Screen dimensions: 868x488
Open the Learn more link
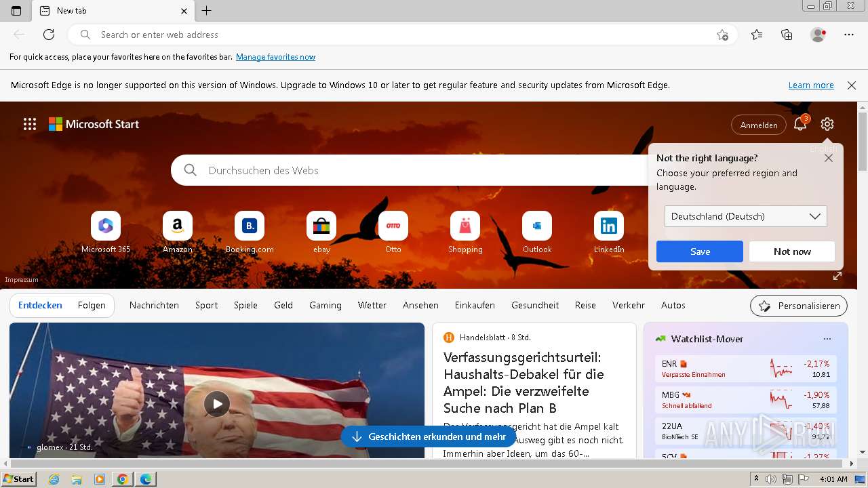811,85
